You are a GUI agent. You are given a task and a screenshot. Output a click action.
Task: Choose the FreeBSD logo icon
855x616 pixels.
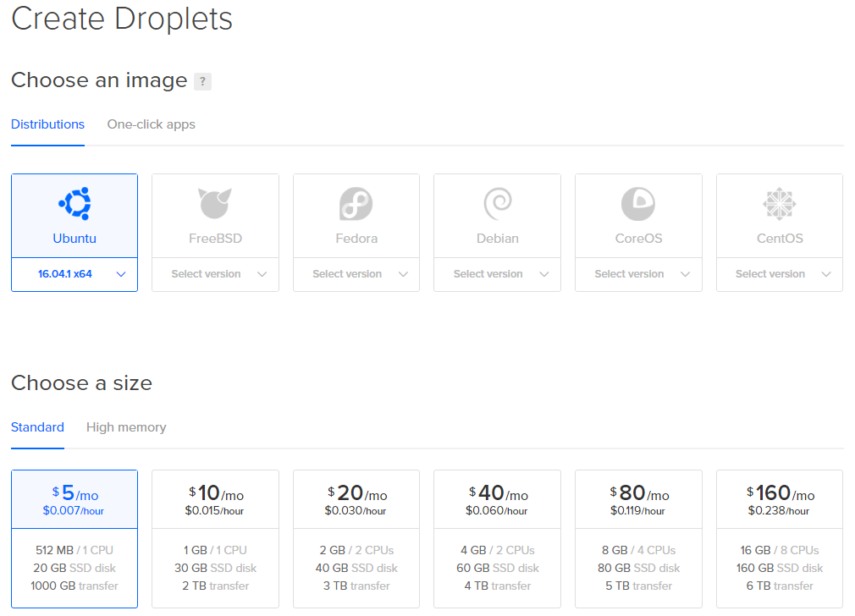[x=215, y=204]
